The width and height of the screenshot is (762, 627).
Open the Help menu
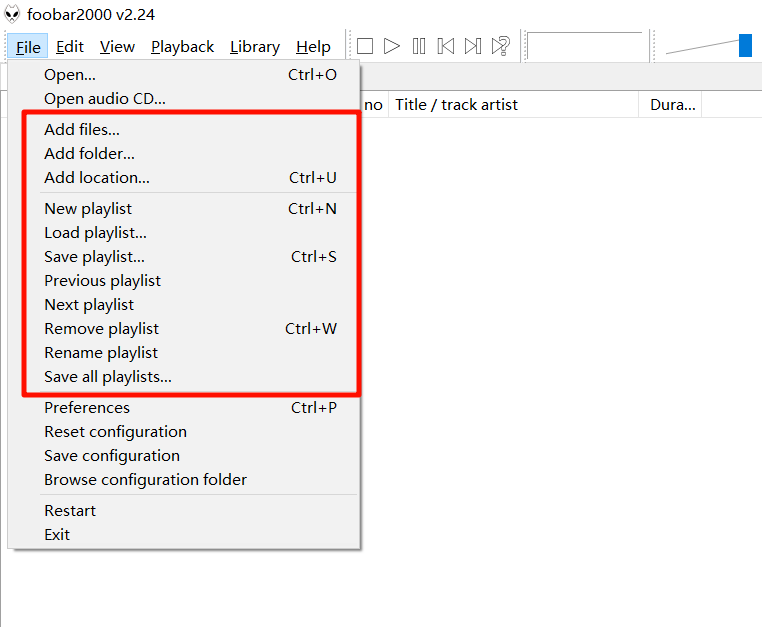click(x=313, y=47)
